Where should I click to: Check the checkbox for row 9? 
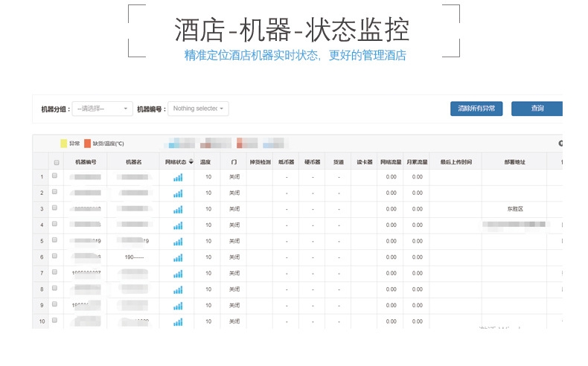(x=54, y=304)
